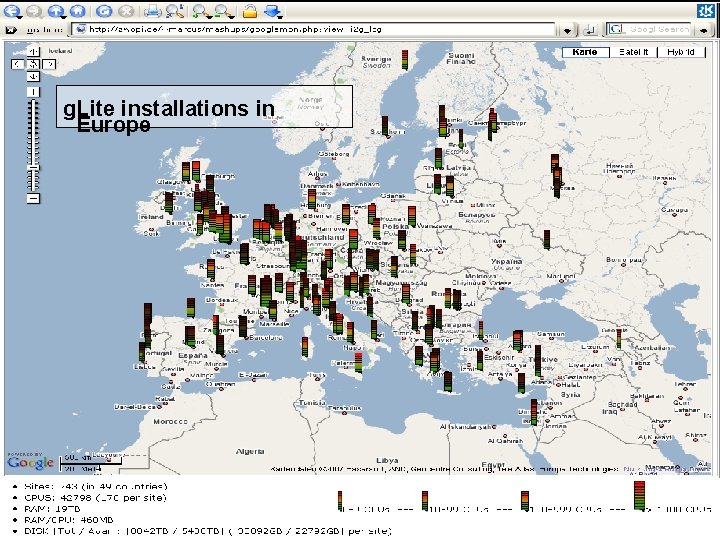
Task: Pan the map left with arrow button
Action: [18, 63]
